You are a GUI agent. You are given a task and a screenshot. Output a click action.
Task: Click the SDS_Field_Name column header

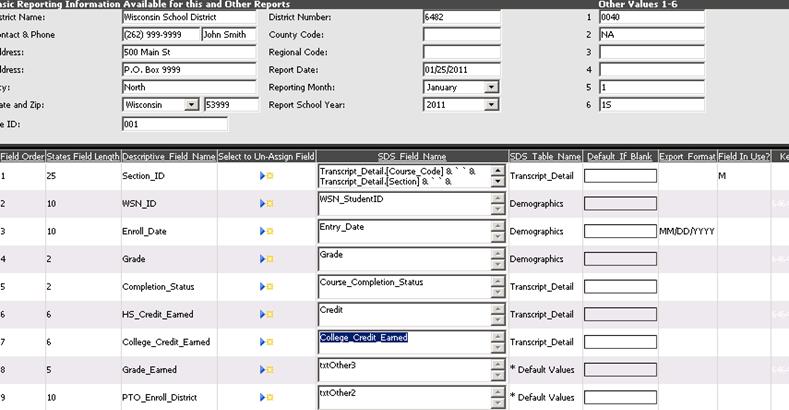(x=412, y=156)
